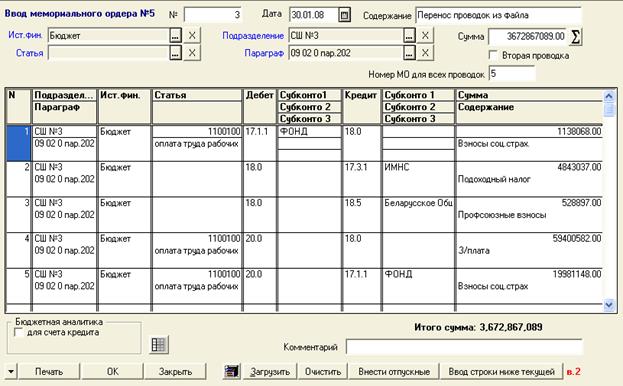The height and width of the screenshot is (386, 623).
Task: Click the Сумма column header
Action: pyautogui.click(x=529, y=95)
